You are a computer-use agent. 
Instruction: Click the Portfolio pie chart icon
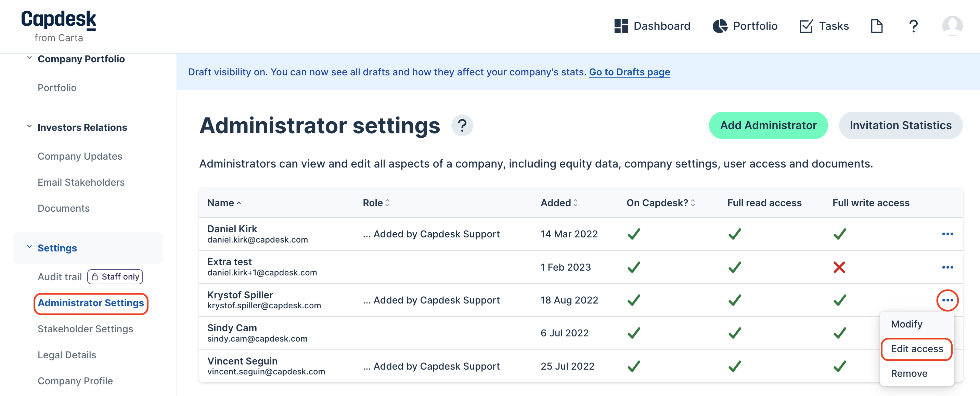(720, 26)
